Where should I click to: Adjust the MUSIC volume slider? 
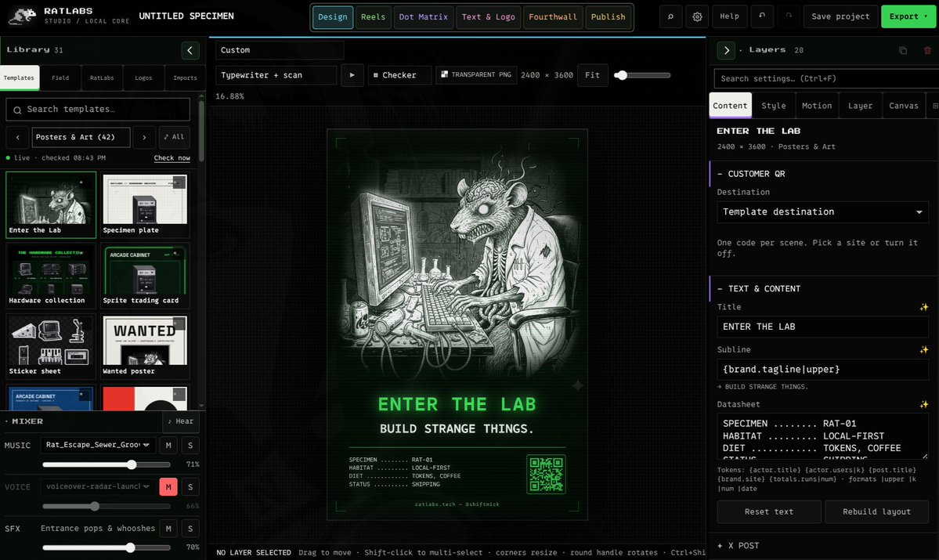[107, 464]
